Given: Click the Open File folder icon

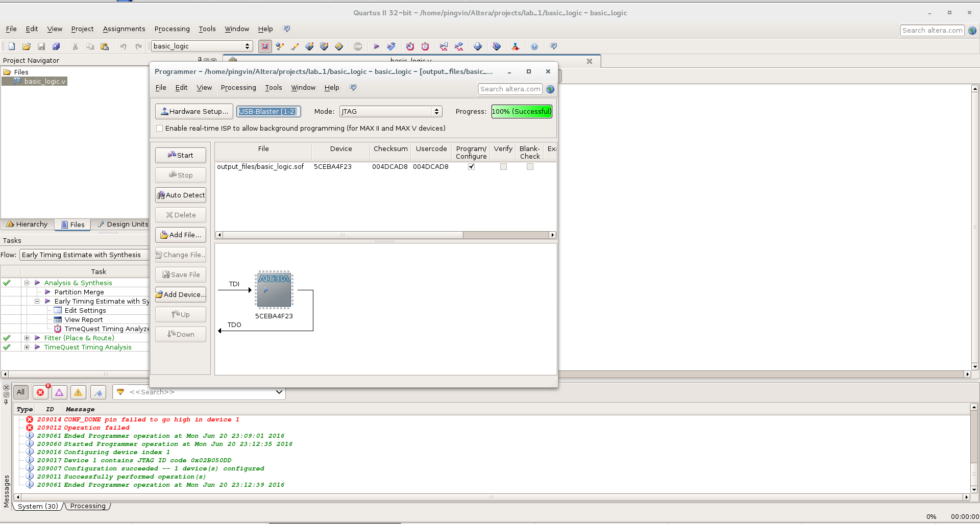Looking at the screenshot, I should (x=27, y=46).
